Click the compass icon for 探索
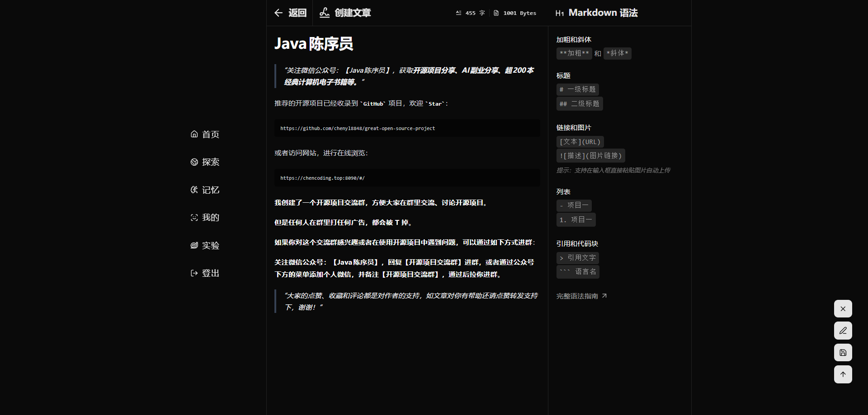868x415 pixels. coord(194,162)
